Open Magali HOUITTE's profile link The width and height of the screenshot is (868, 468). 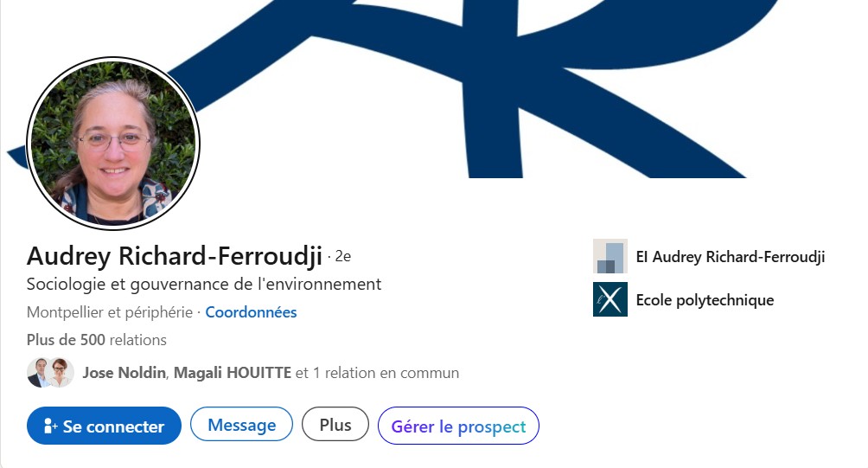pyautogui.click(x=234, y=374)
